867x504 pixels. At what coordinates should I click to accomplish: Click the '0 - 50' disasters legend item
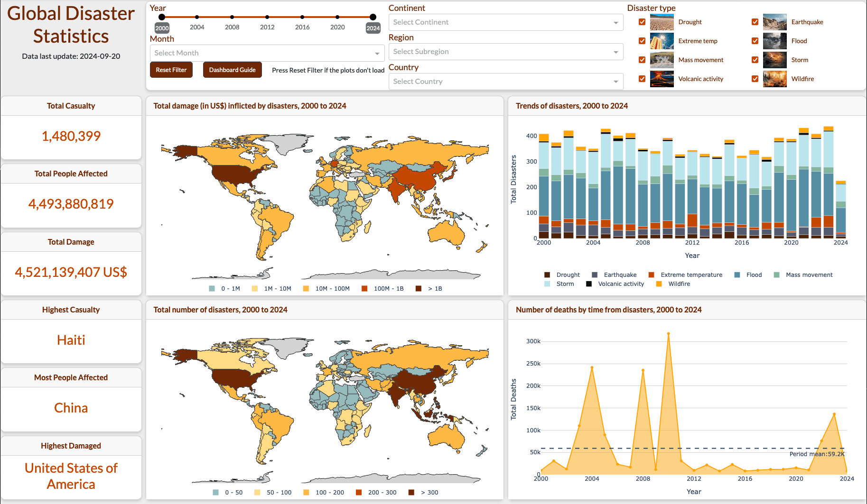pyautogui.click(x=228, y=493)
